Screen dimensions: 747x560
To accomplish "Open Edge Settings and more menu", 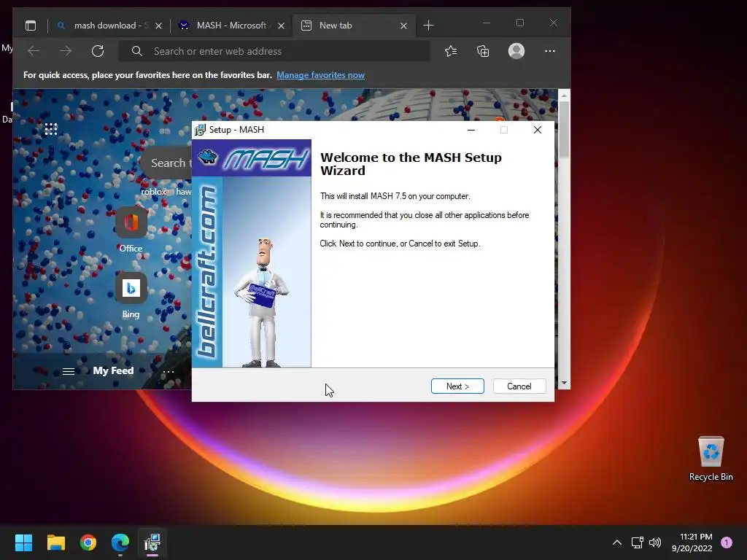I will tap(550, 51).
